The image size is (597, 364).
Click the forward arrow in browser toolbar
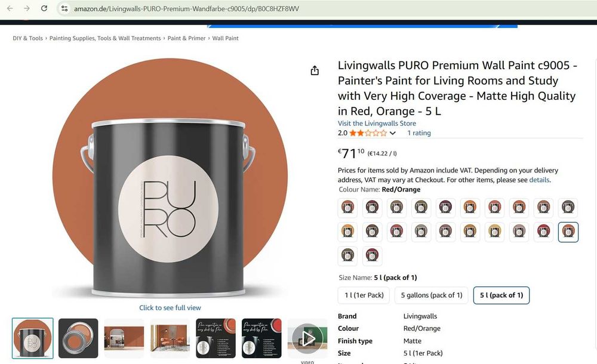tap(27, 8)
